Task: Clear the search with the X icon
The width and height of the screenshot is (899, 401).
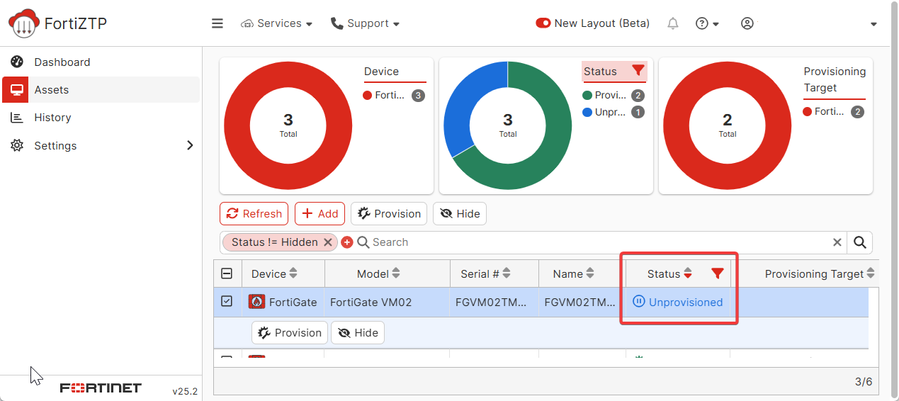Action: [837, 243]
